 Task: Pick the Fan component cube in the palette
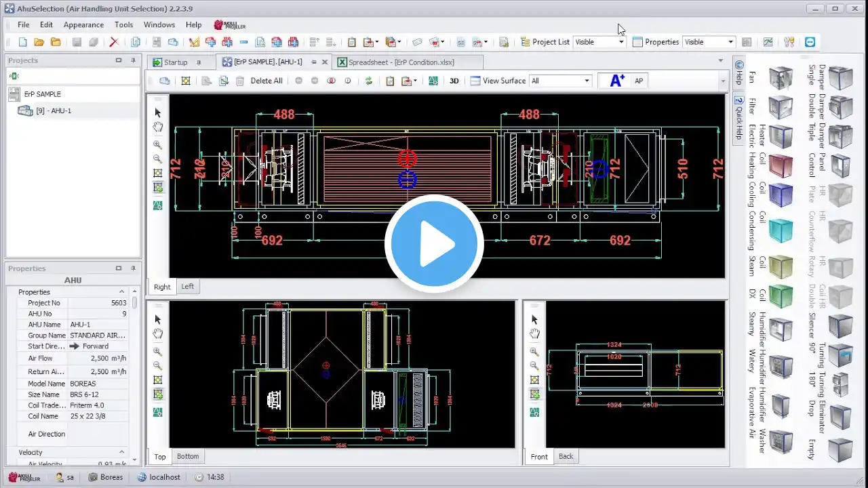point(780,78)
